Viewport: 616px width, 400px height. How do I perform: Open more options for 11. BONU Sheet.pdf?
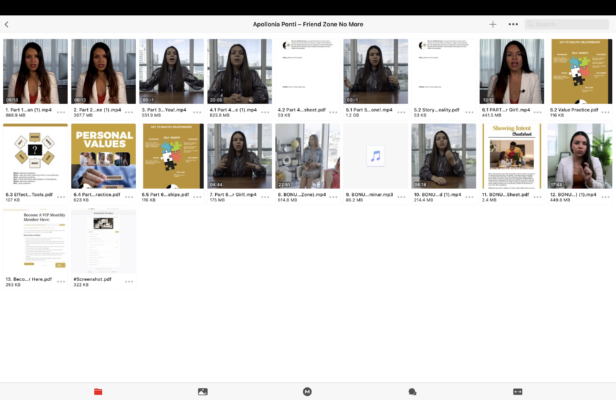point(537,197)
